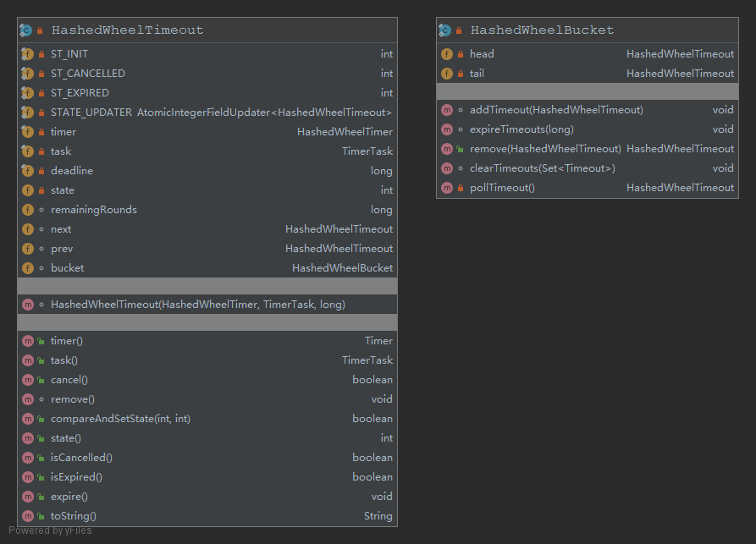Select the isExpired() method name
Viewport: 756px width, 544px height.
(x=77, y=477)
